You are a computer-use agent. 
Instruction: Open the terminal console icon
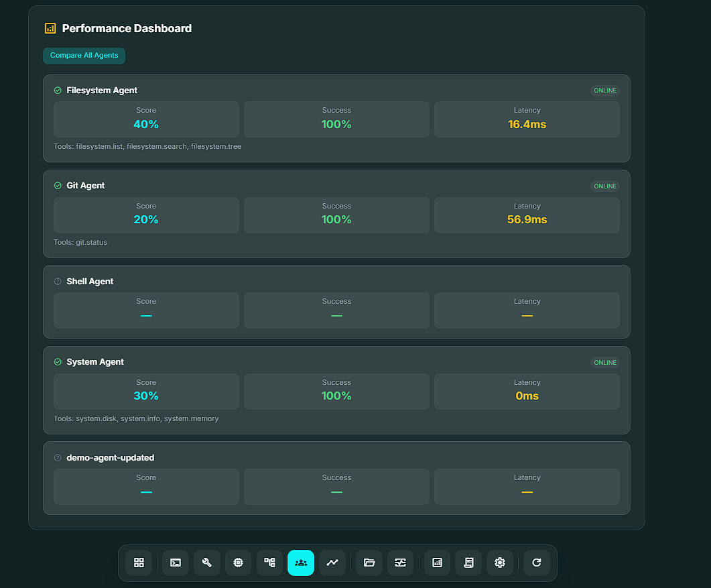176,563
